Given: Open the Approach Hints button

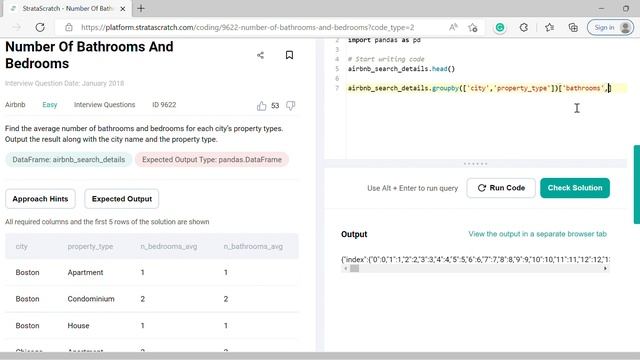Looking at the screenshot, I should 40,199.
